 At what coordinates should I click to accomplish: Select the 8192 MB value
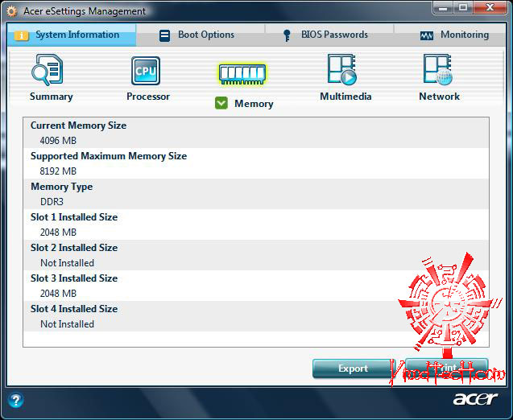click(x=58, y=171)
